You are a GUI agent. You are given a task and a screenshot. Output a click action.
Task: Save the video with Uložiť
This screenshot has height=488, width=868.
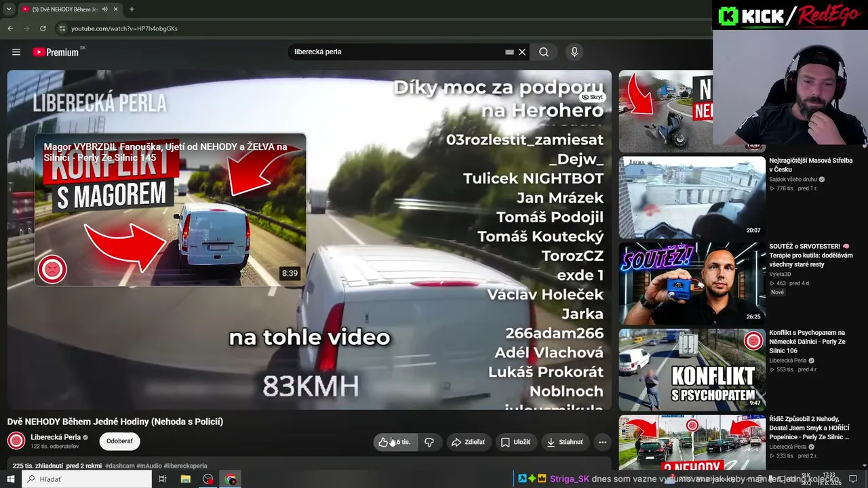coord(515,442)
